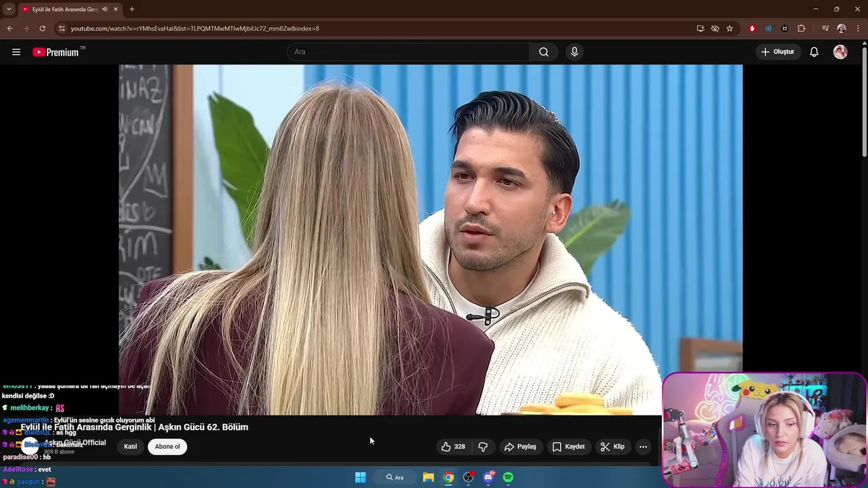Screen dimensions: 868x488
Task: Click the Oluştur create button
Action: tap(778, 52)
